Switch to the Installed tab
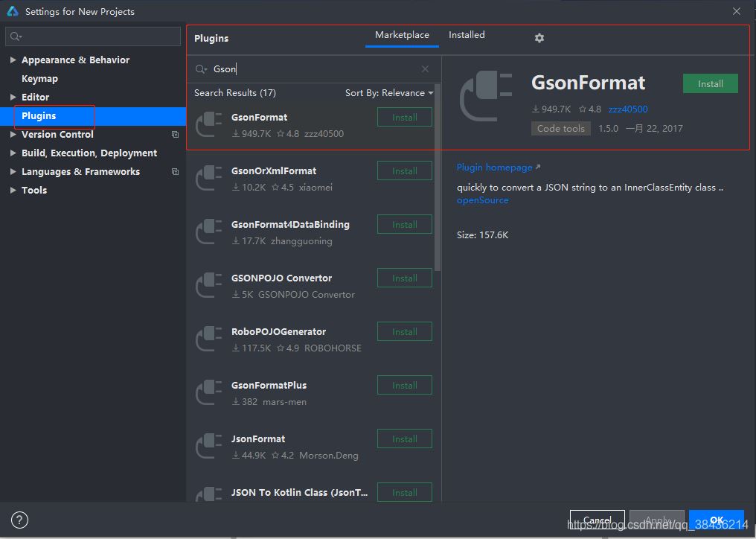 coord(467,35)
